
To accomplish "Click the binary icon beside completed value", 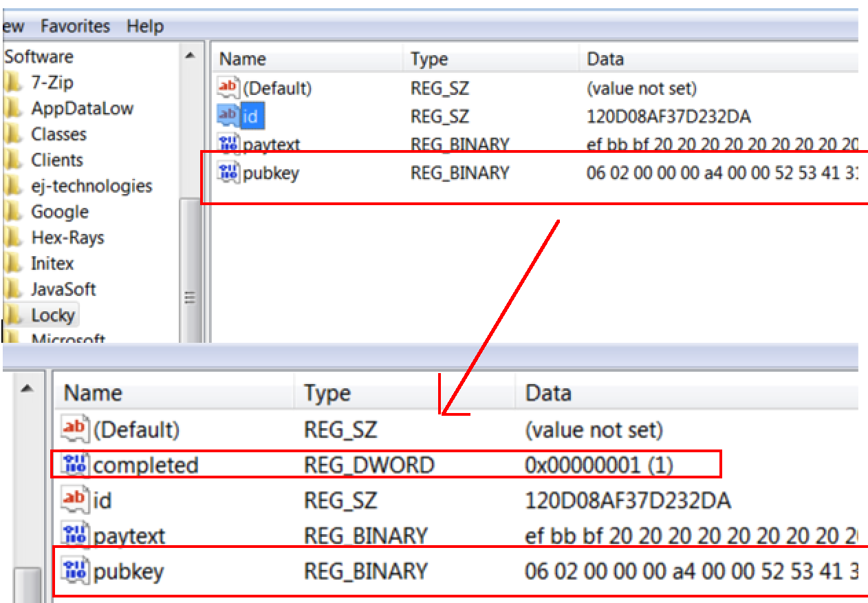I will pos(74,465).
